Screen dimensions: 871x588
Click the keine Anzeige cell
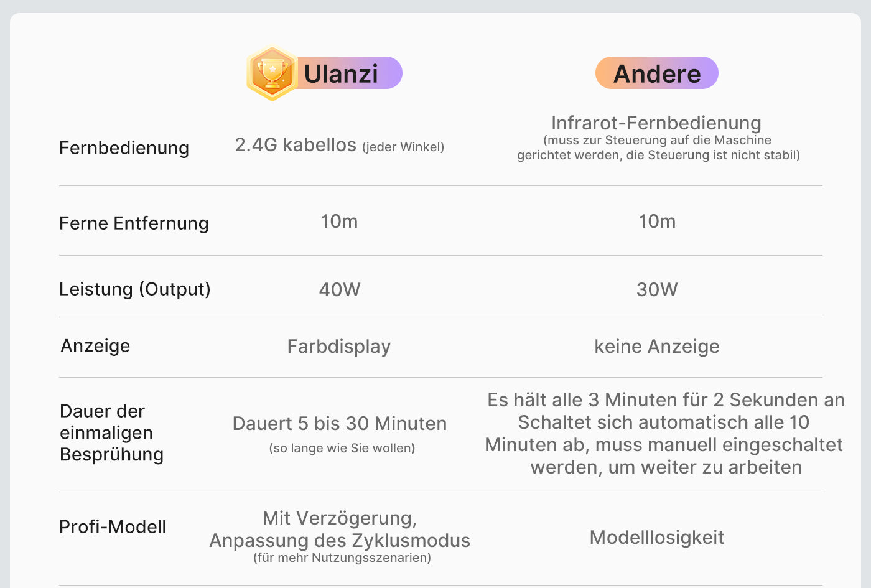pos(657,347)
